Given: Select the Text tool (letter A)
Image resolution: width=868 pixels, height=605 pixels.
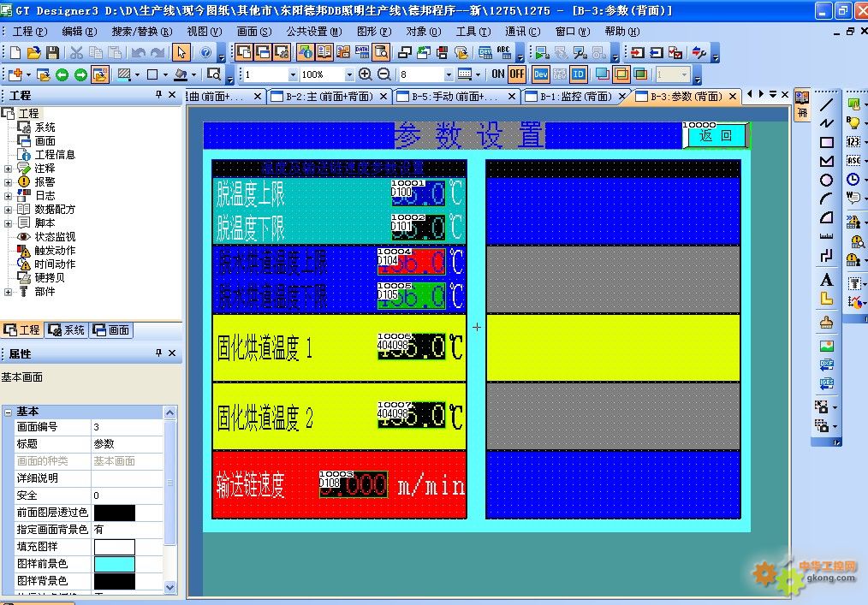Looking at the screenshot, I should coord(826,280).
